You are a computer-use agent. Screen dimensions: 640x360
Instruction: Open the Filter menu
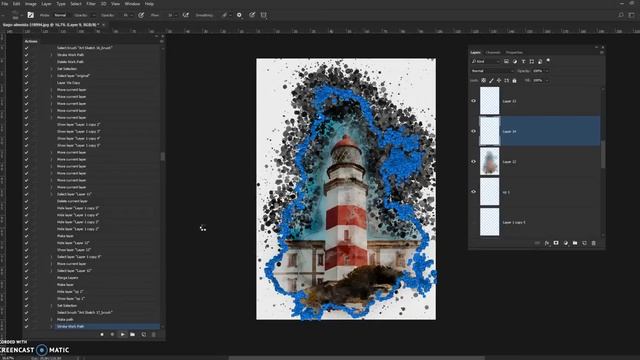(91, 4)
